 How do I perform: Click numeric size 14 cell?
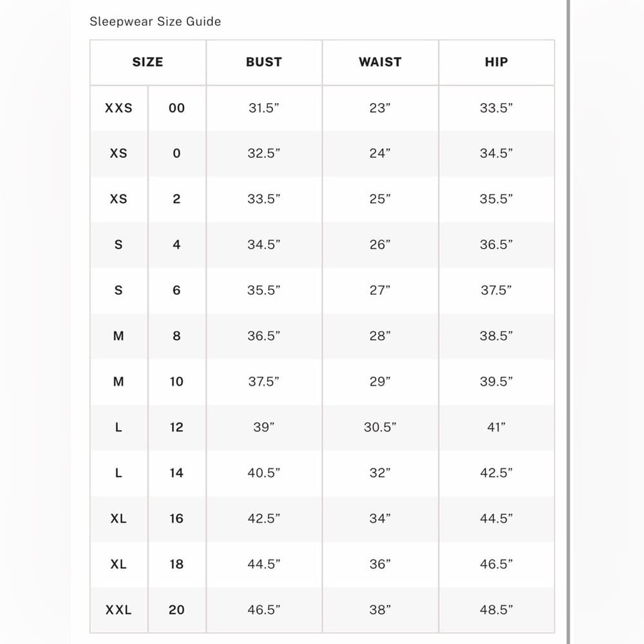coord(176,473)
